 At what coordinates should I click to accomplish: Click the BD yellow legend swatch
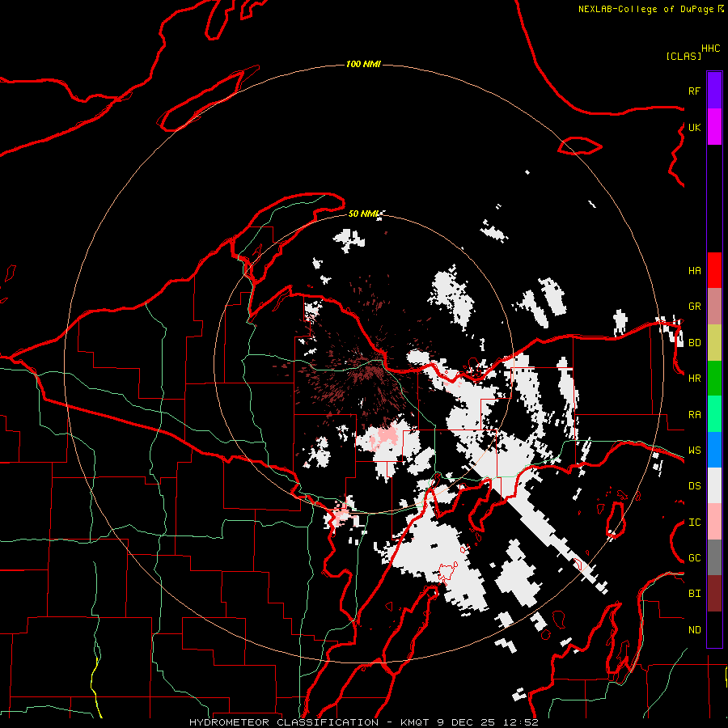point(714,343)
